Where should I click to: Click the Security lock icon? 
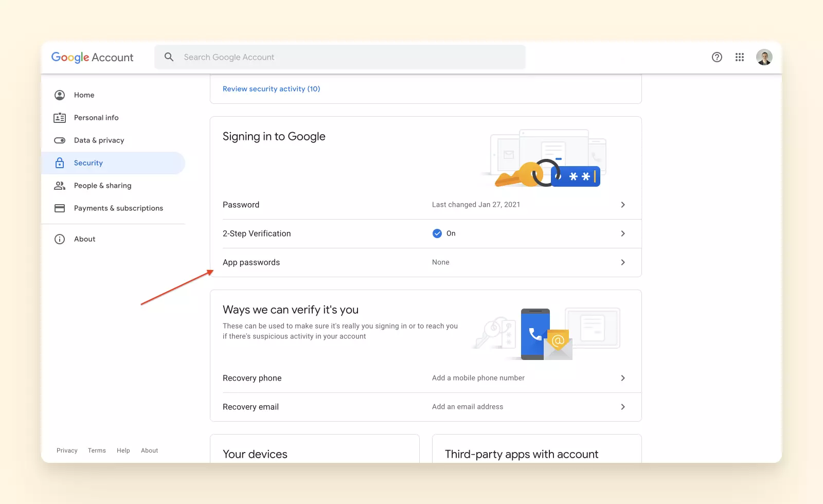(60, 163)
